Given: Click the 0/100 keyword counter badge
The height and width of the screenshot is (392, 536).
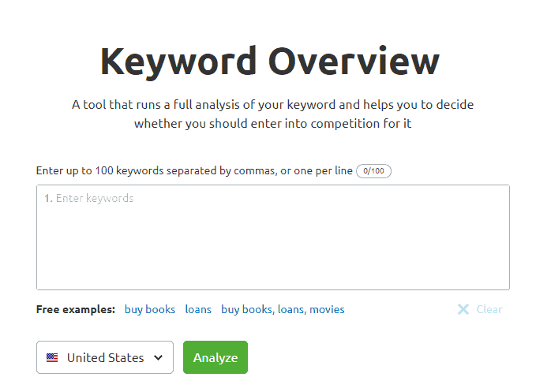Looking at the screenshot, I should pos(373,170).
